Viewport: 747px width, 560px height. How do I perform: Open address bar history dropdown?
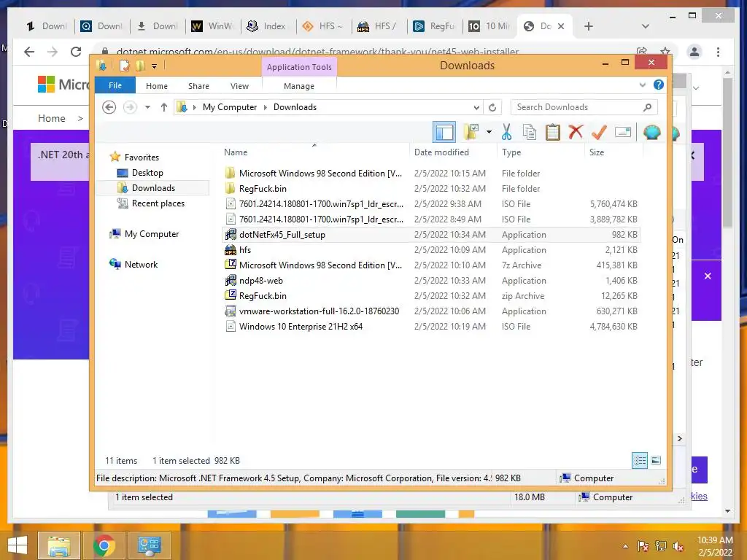(476, 107)
